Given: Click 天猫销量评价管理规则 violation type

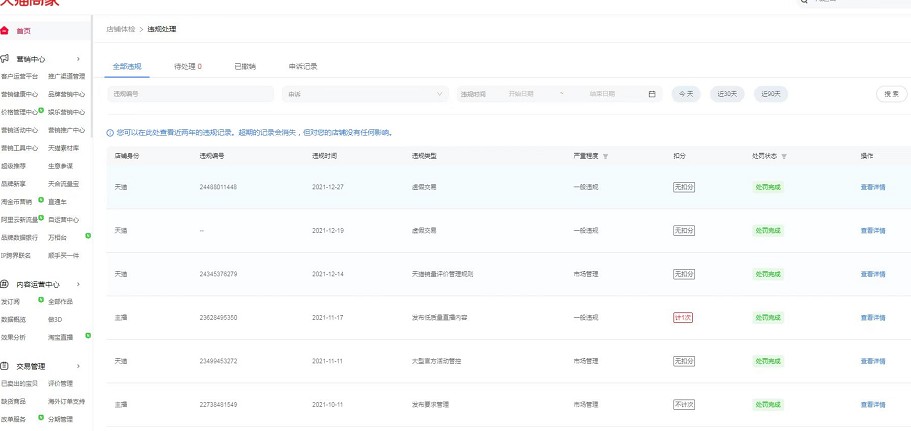Looking at the screenshot, I should [x=442, y=274].
